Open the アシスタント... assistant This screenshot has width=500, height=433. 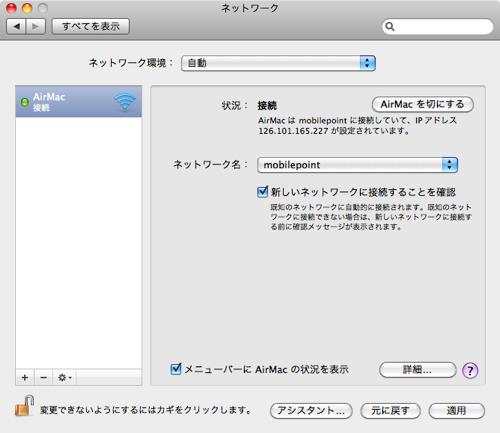(x=311, y=411)
